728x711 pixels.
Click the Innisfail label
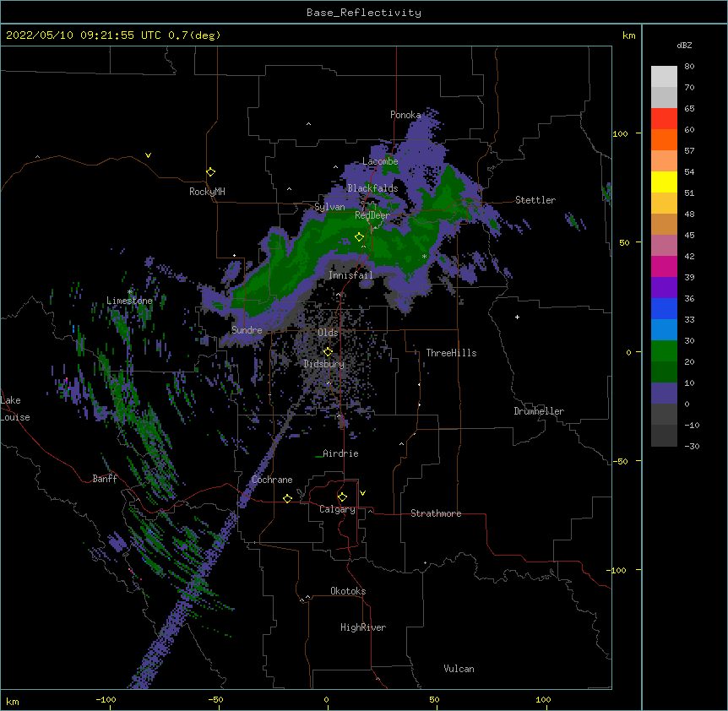350,275
